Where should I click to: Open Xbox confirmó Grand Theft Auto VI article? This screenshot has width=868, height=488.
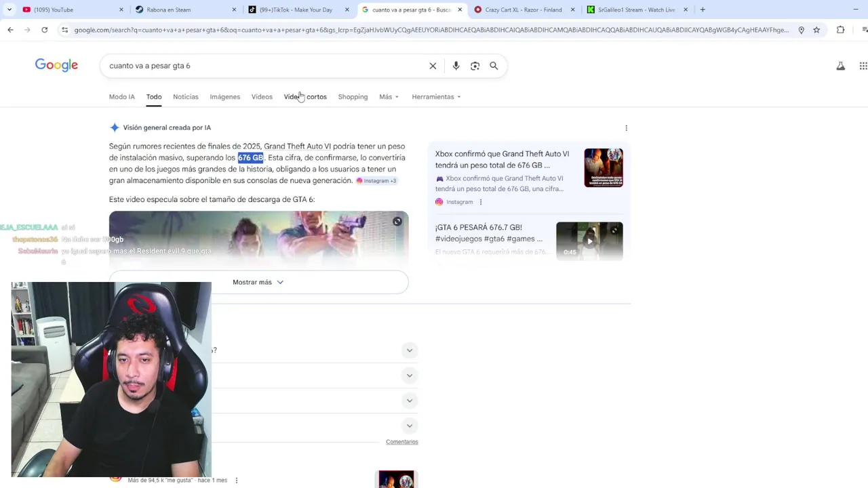502,159
